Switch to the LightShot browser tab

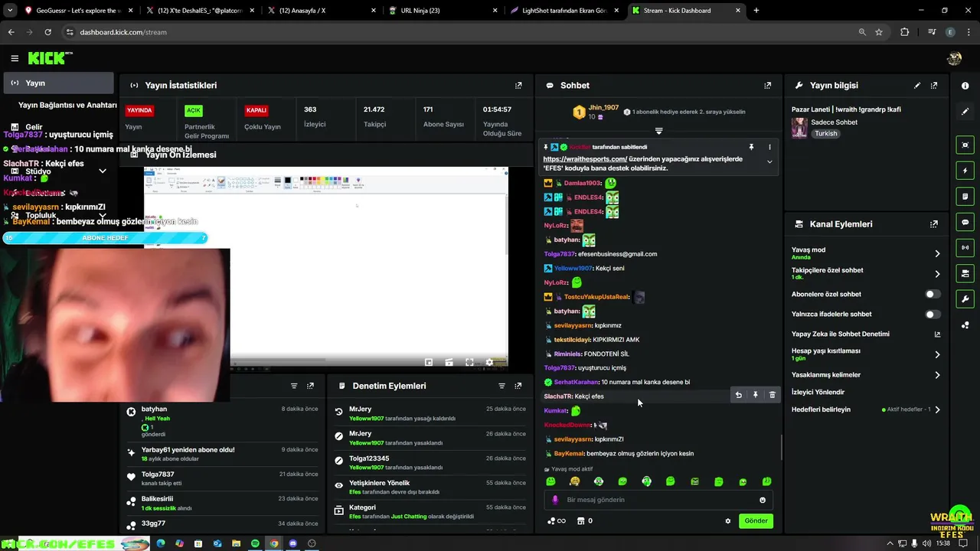[x=567, y=11]
